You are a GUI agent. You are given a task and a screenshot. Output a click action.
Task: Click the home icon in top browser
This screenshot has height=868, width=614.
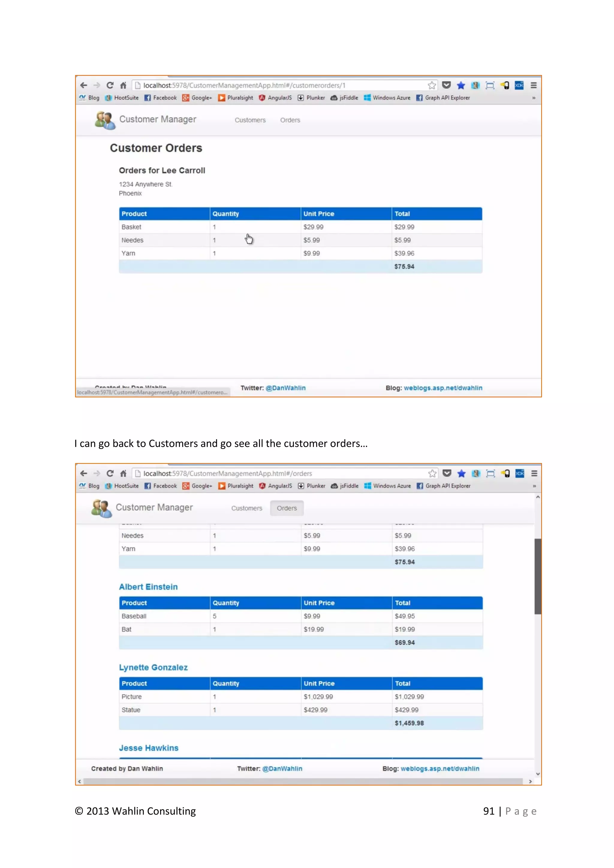pos(123,85)
